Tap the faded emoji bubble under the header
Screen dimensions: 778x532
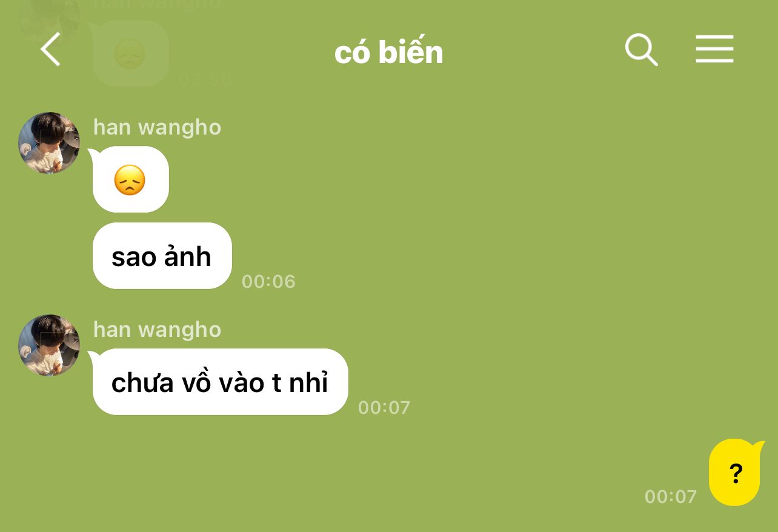130,53
